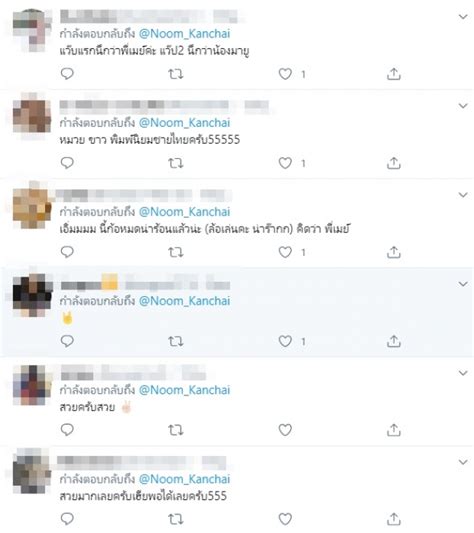Open chevron menu on the สวยครับสวย tweet

tap(463, 373)
